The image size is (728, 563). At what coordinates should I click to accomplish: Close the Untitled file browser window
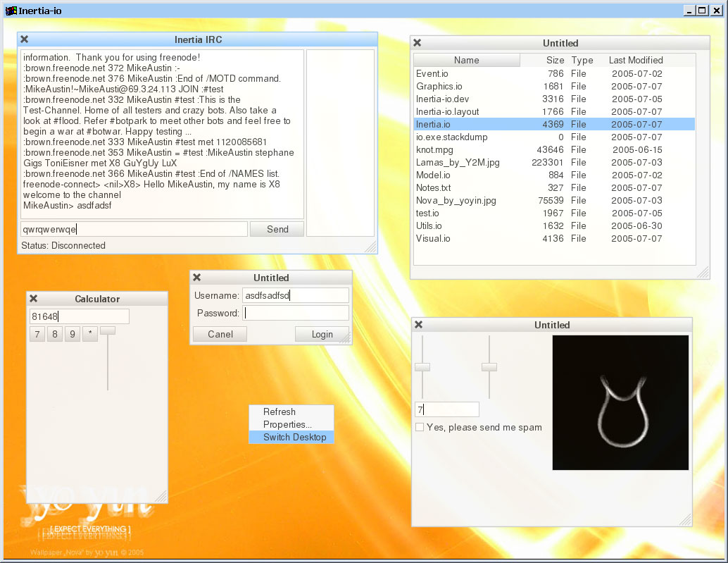point(418,43)
